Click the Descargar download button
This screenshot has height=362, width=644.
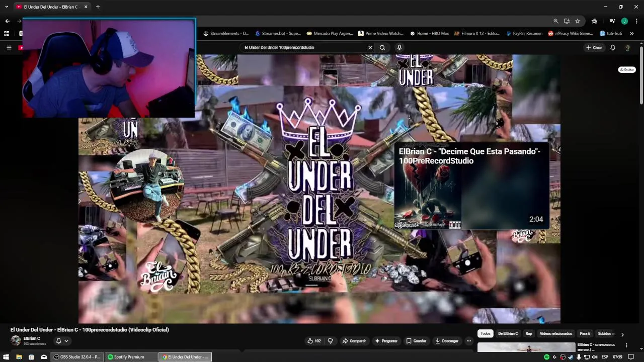coord(447,341)
